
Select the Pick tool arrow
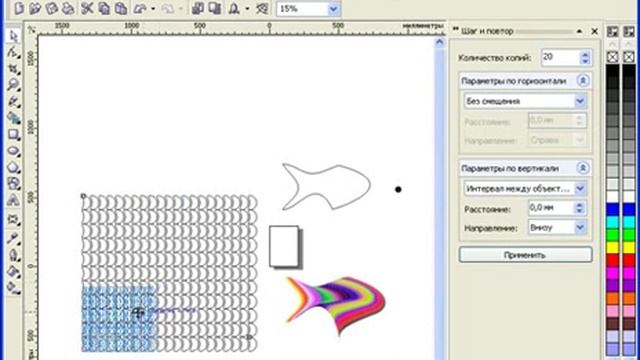click(13, 36)
